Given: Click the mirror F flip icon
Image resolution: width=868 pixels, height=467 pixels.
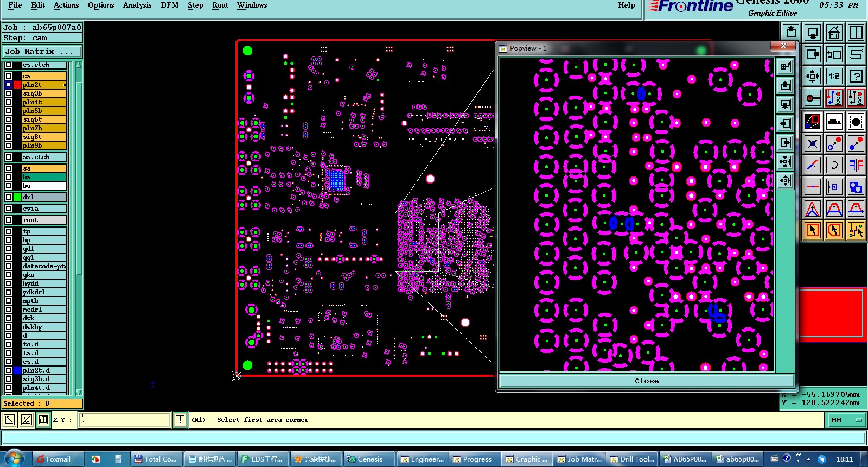Looking at the screenshot, I should pos(856,165).
